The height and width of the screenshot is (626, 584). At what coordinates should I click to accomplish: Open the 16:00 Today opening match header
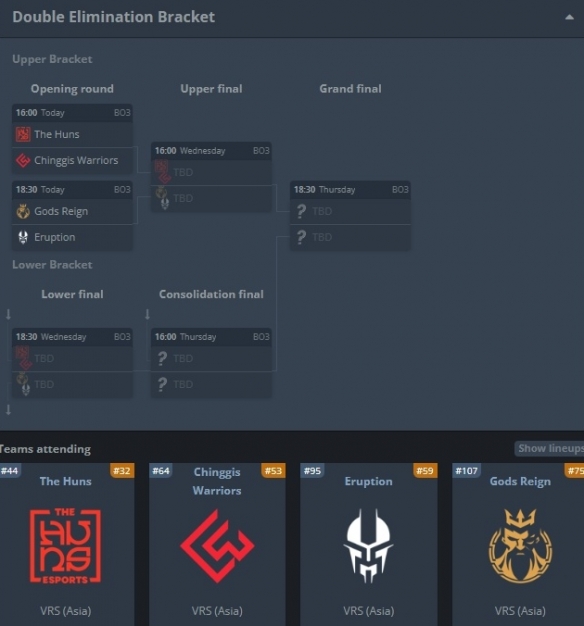coord(72,113)
